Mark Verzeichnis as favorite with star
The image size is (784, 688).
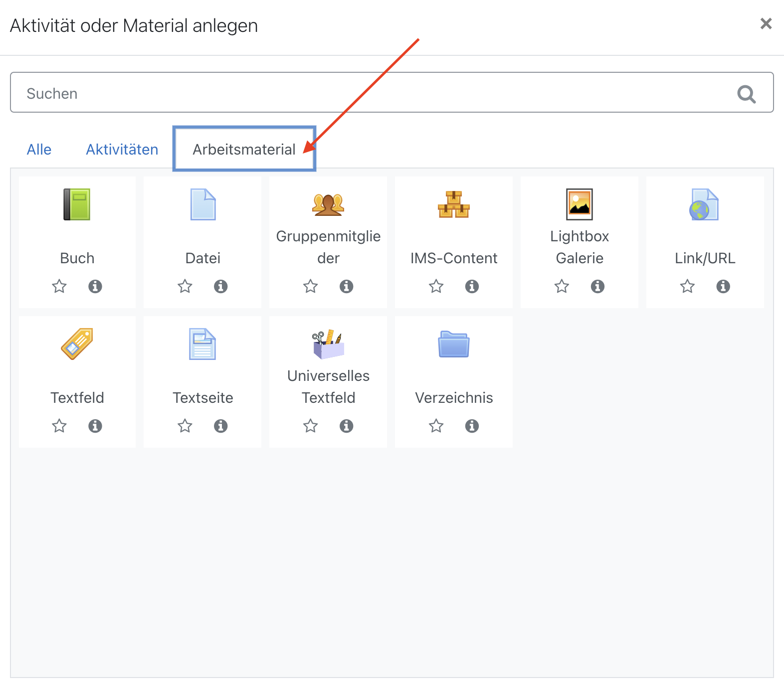(x=436, y=426)
